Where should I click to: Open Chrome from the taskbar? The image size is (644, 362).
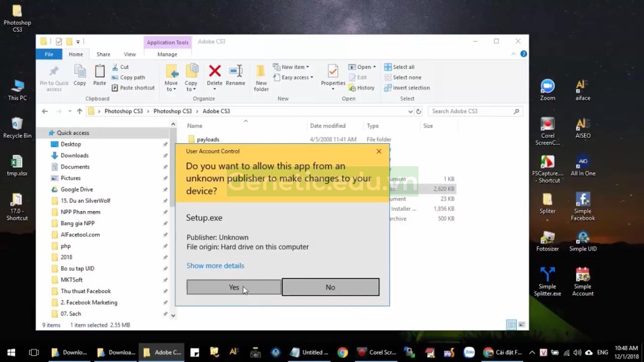[343, 353]
